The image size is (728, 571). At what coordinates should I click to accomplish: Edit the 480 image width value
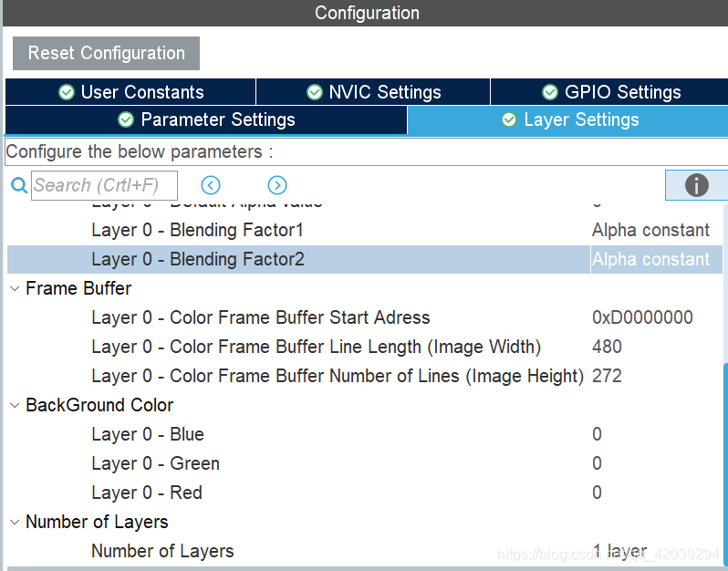point(607,347)
